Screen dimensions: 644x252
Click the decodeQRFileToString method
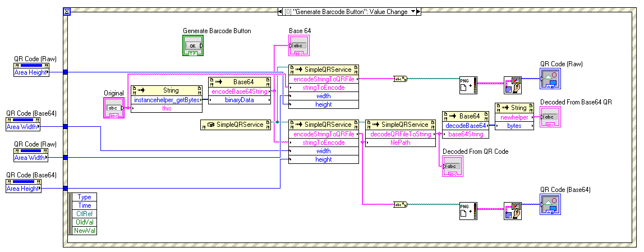(x=401, y=134)
